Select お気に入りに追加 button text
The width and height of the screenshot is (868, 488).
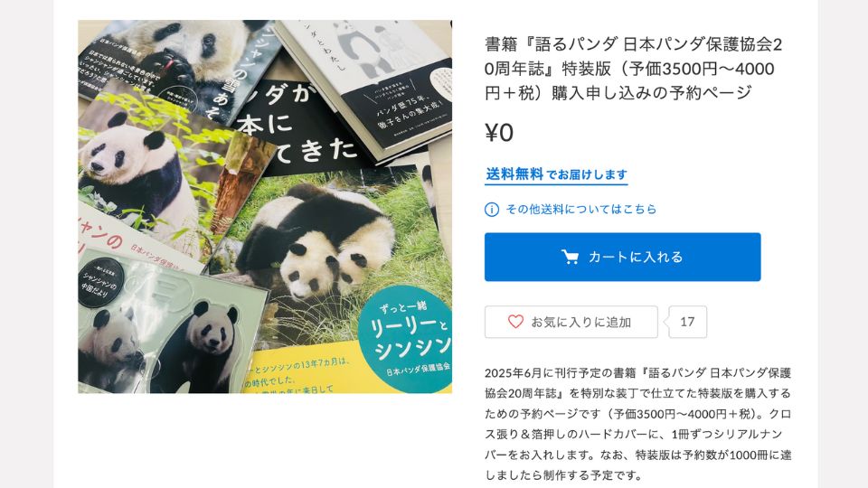coord(580,322)
